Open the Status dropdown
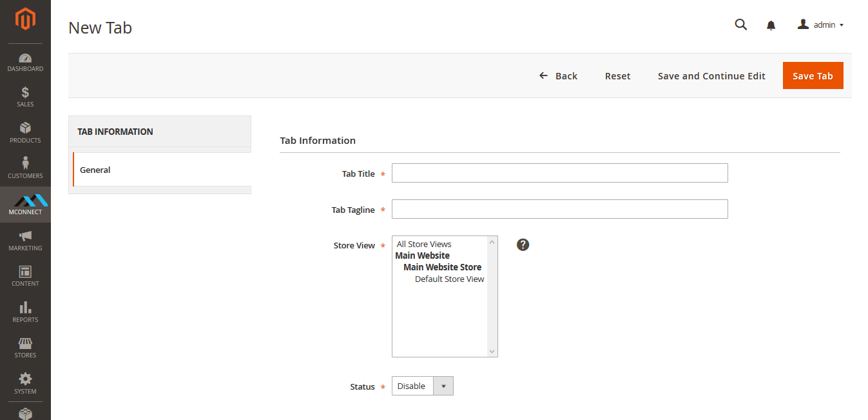This screenshot has height=420, width=868. (x=422, y=386)
